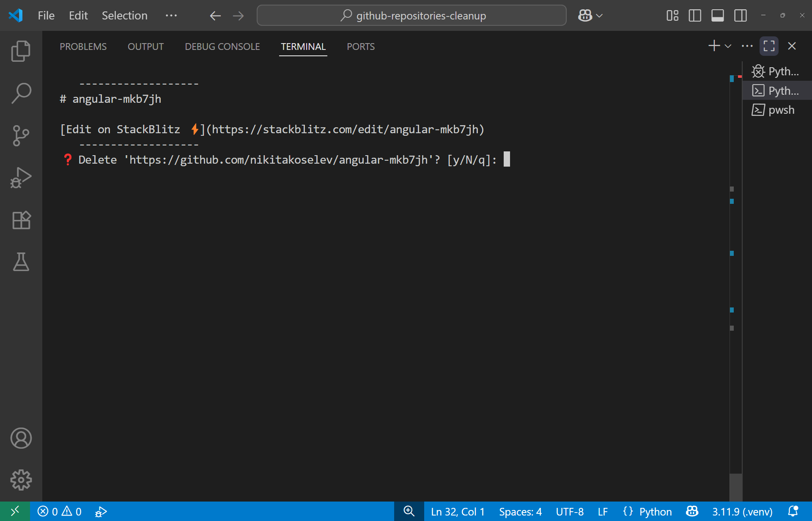Viewport: 812px width, 521px height.
Task: Select the TERMINAL tab
Action: 303,47
